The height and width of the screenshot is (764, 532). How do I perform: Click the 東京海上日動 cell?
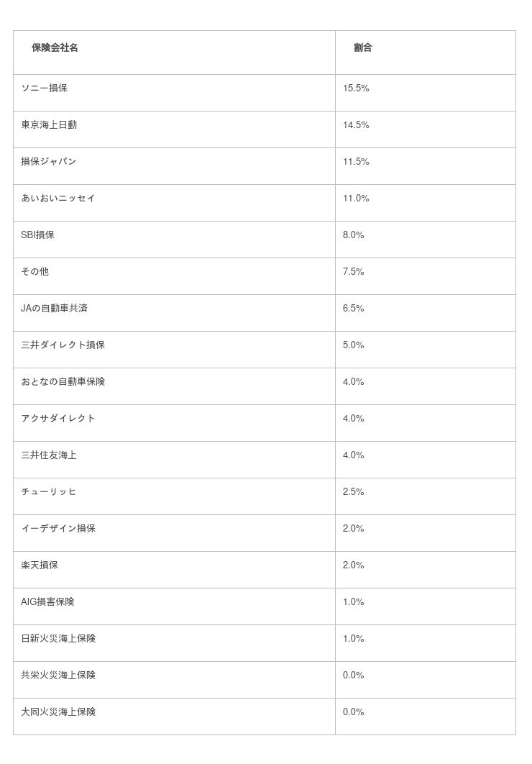click(x=49, y=125)
